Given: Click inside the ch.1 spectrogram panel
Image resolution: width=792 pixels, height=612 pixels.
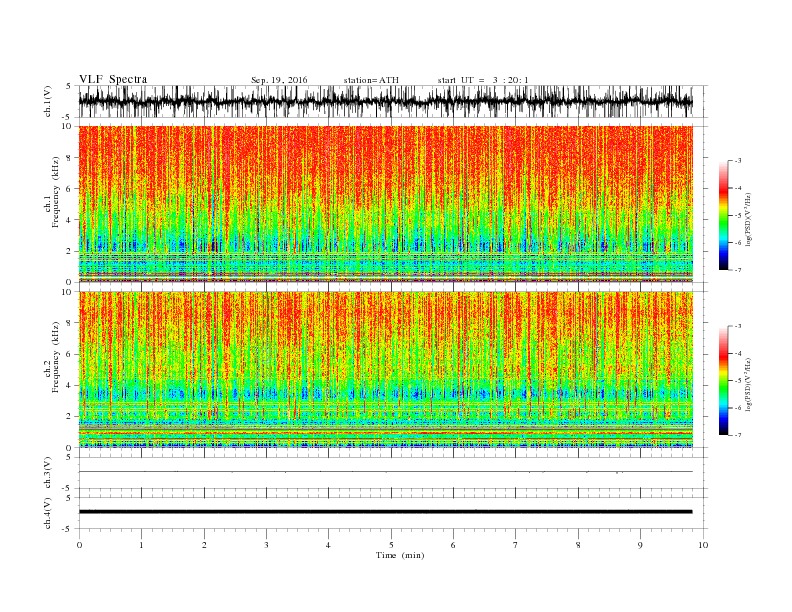Looking at the screenshot, I should pos(386,204).
